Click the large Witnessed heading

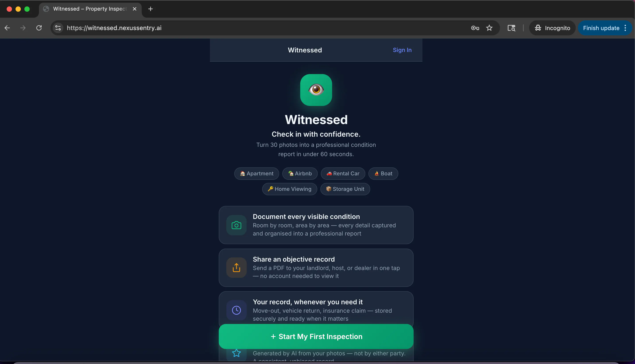(316, 119)
